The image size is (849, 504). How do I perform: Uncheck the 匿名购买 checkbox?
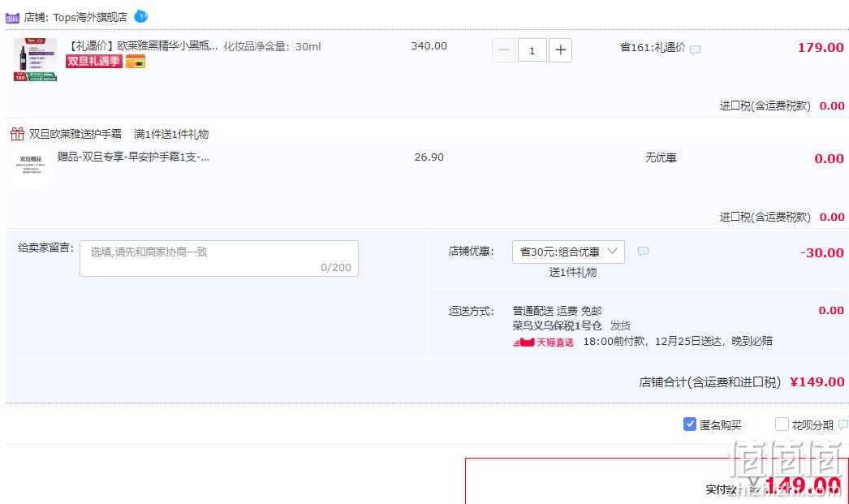[x=689, y=424]
